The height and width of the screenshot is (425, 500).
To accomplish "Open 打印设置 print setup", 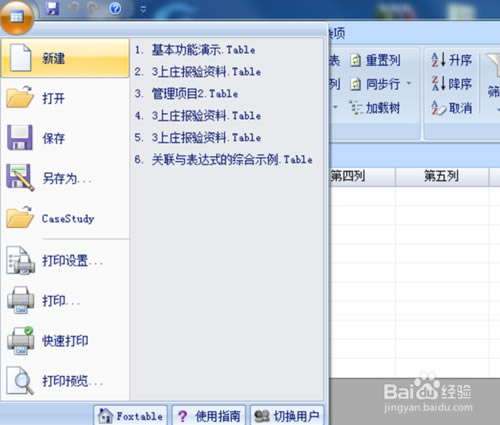I will (65, 261).
